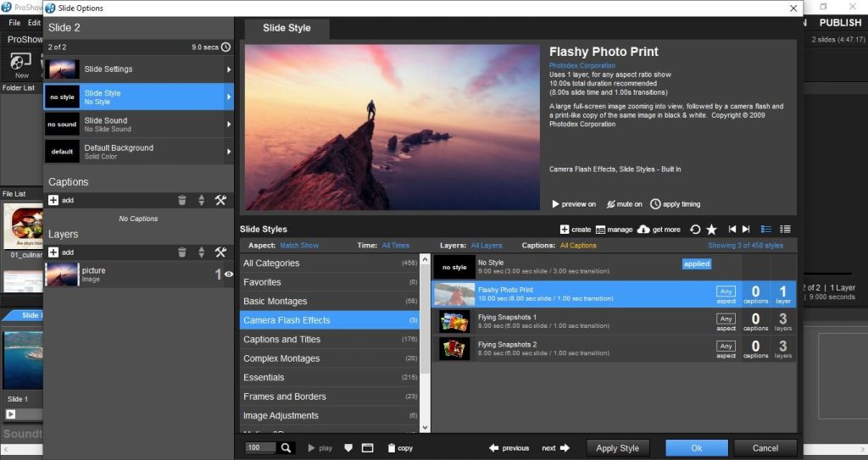Open the Aspect Match Show filter
The width and height of the screenshot is (868, 460).
click(299, 246)
